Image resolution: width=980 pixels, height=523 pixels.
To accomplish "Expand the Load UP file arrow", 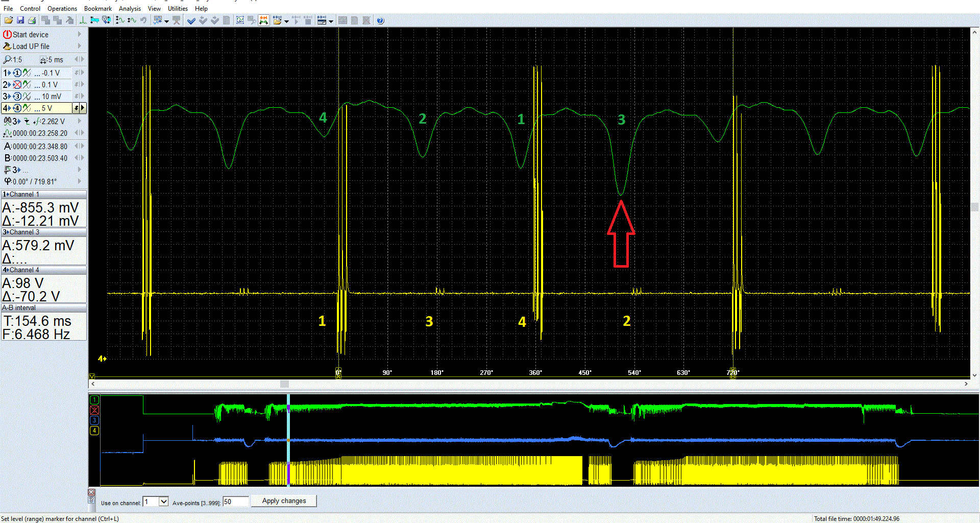I will pyautogui.click(x=80, y=46).
